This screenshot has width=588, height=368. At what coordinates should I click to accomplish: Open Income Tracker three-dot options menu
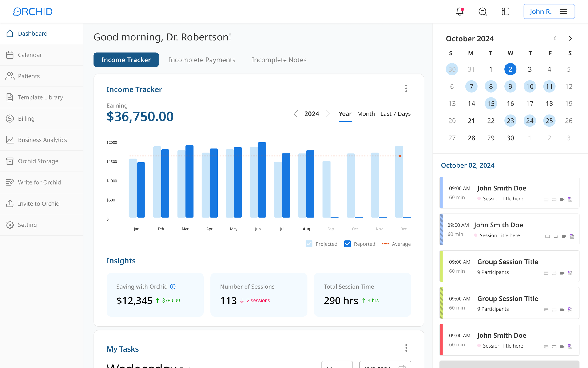(406, 88)
